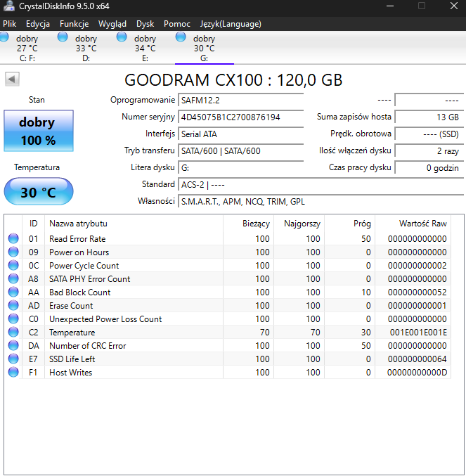Screen dimensions: 466x476
Task: Click the Unexpected Power Loss Count attribute name
Action: 105,319
